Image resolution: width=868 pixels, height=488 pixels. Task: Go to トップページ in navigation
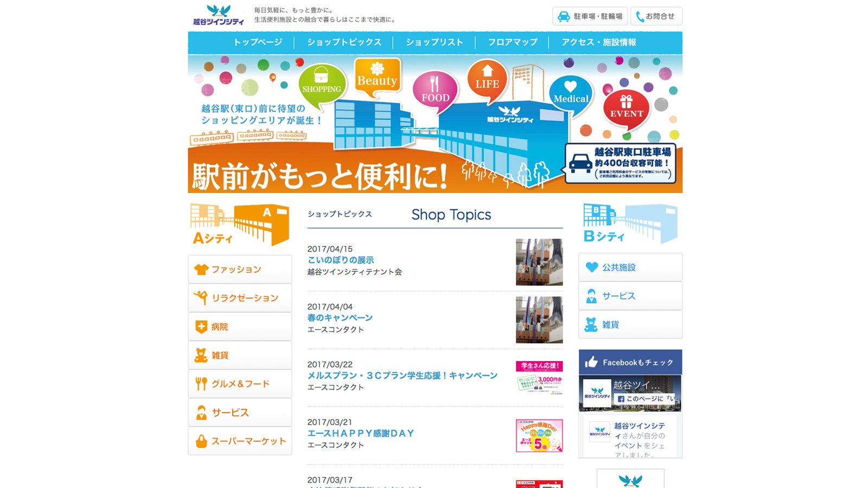[258, 42]
